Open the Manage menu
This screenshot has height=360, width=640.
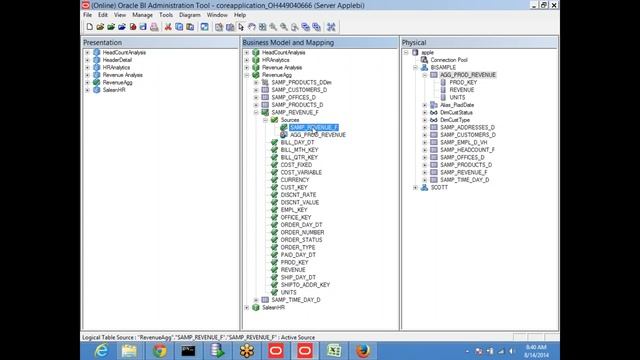click(x=142, y=15)
